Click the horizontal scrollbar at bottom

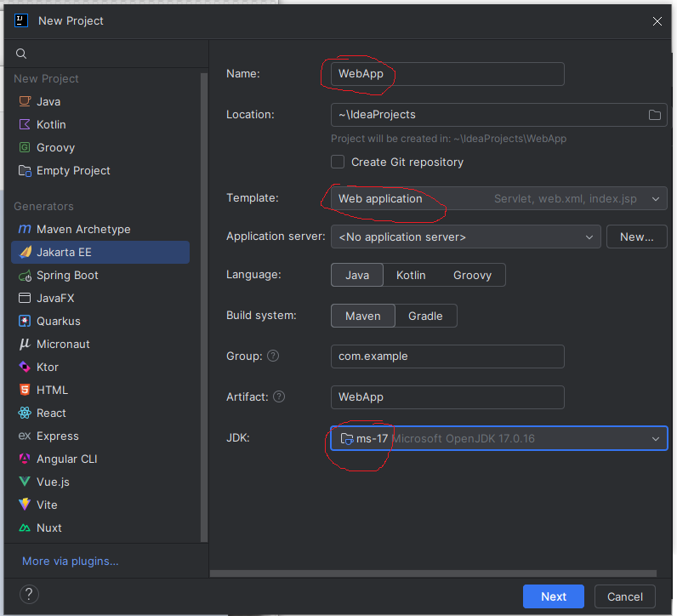(x=432, y=573)
